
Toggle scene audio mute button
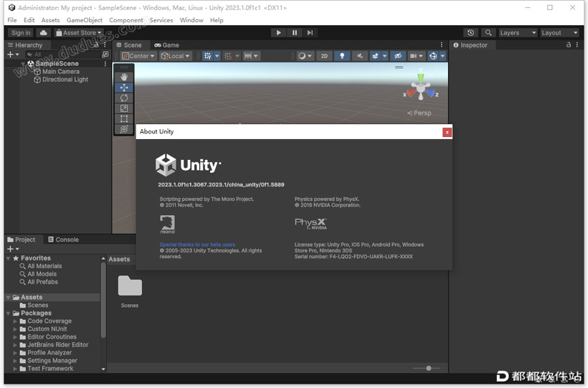click(359, 56)
